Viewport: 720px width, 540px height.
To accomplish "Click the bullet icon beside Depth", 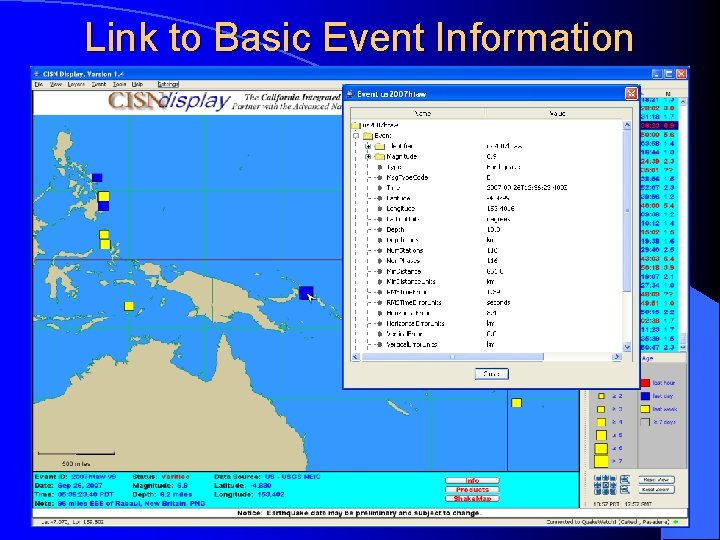I will coord(380,230).
